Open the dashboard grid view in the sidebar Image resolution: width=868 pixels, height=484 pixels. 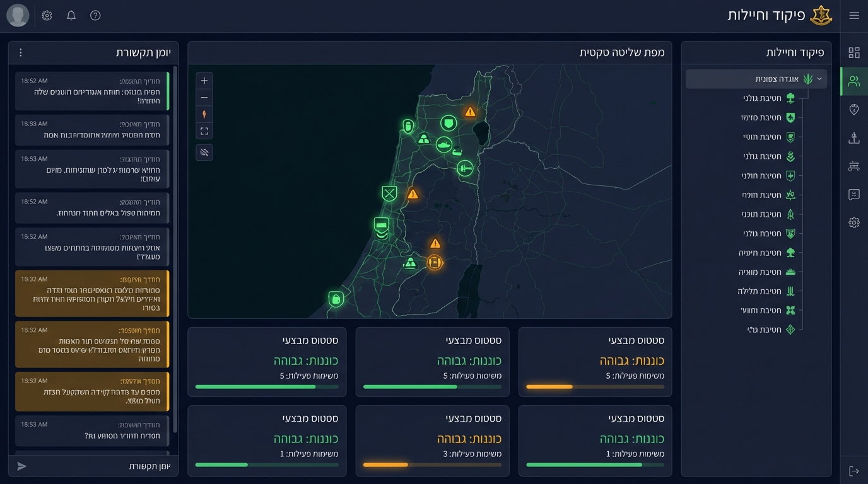click(854, 53)
